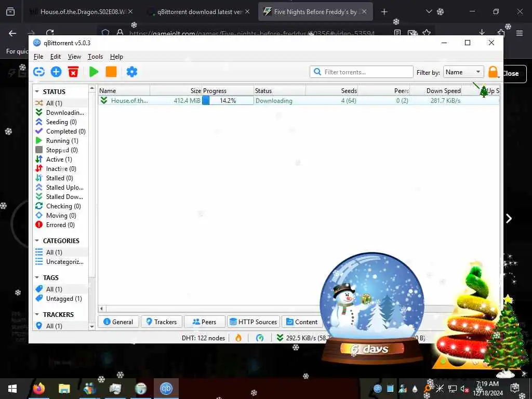Toggle alternative speed limits speedometer icon
The height and width of the screenshot is (399, 532).
pos(260,338)
